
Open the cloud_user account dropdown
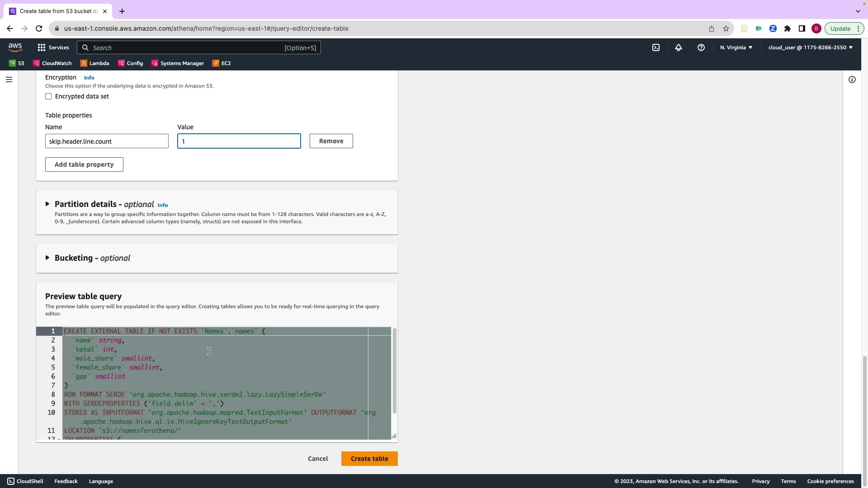810,47
